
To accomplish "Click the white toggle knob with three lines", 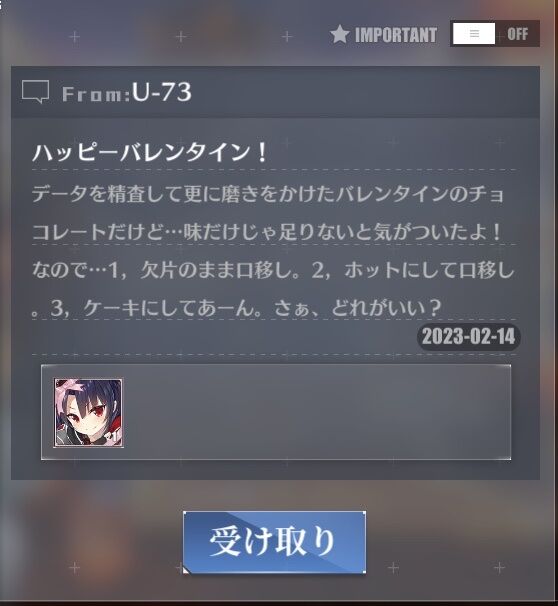I will tap(474, 34).
